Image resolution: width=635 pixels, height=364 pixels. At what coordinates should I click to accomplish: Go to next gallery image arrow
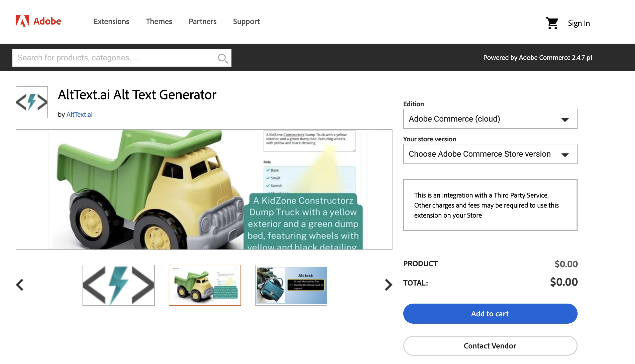388,285
